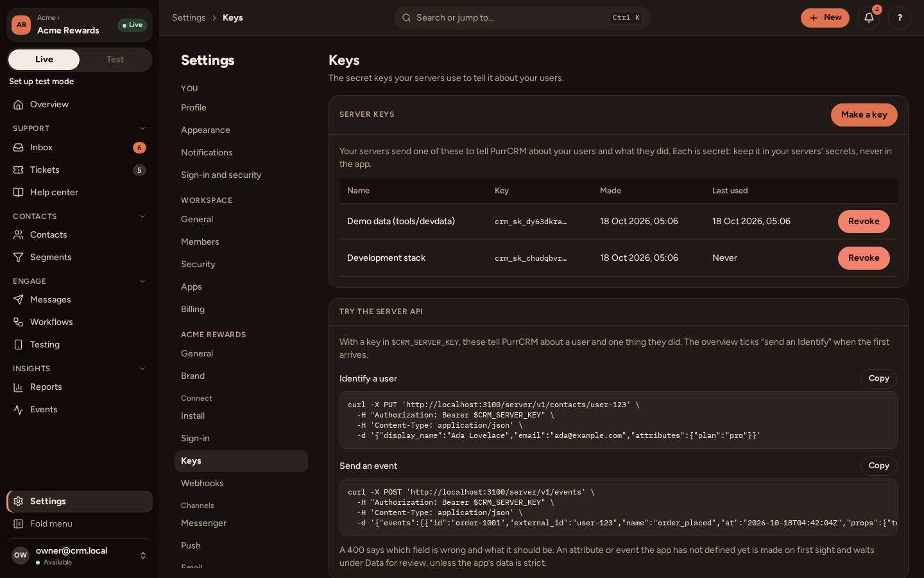The height and width of the screenshot is (578, 924).
Task: Click the crm_sk_dy63dkra key value
Action: tap(531, 222)
